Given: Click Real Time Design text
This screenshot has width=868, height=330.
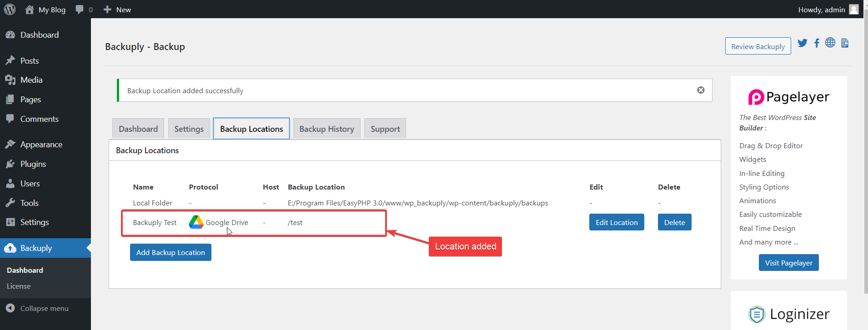Looking at the screenshot, I should coord(767,228).
